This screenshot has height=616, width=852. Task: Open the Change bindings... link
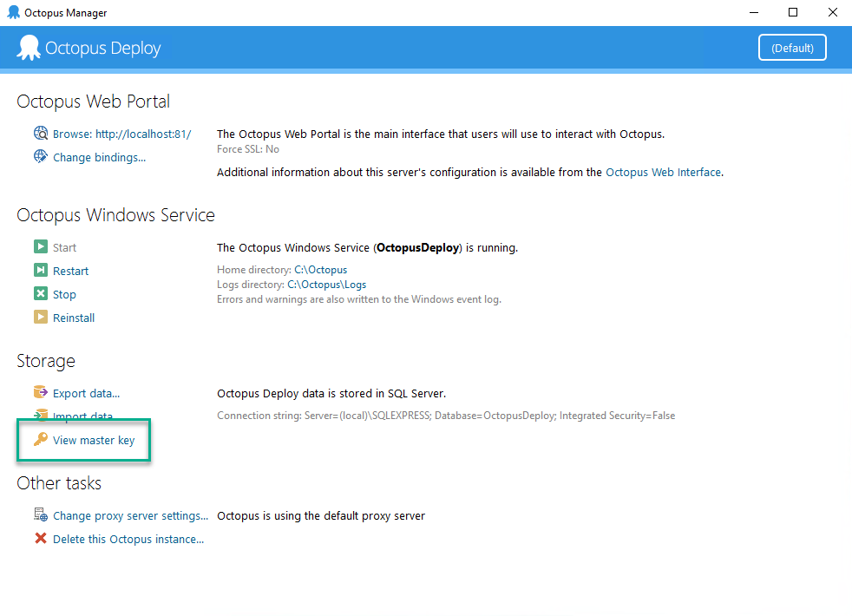coord(99,158)
